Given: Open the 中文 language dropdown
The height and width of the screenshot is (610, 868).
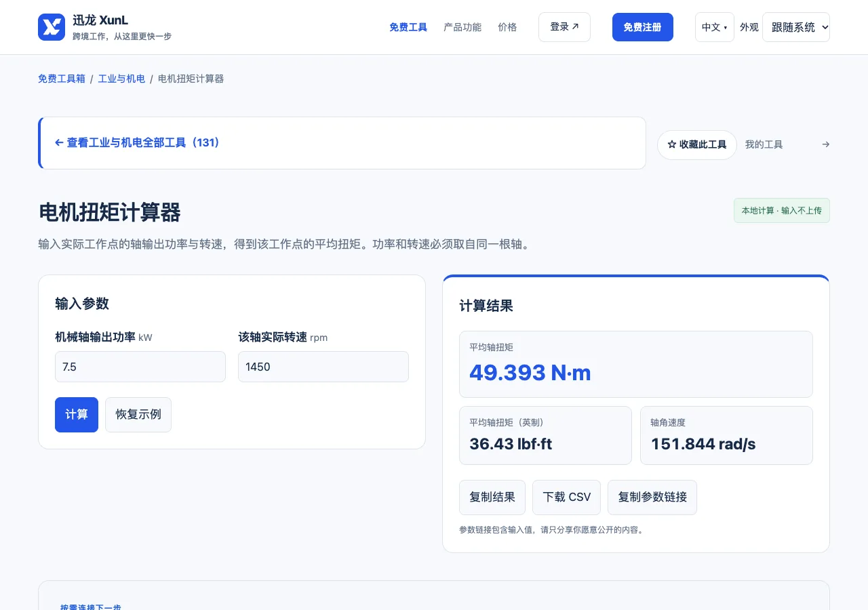Looking at the screenshot, I should (715, 27).
